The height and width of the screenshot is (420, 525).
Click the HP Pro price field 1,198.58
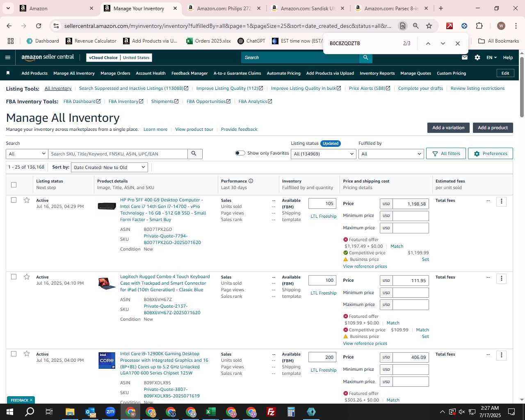[411, 204]
